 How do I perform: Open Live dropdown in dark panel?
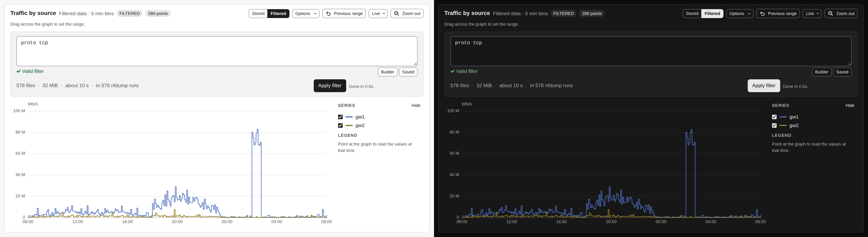pos(812,14)
